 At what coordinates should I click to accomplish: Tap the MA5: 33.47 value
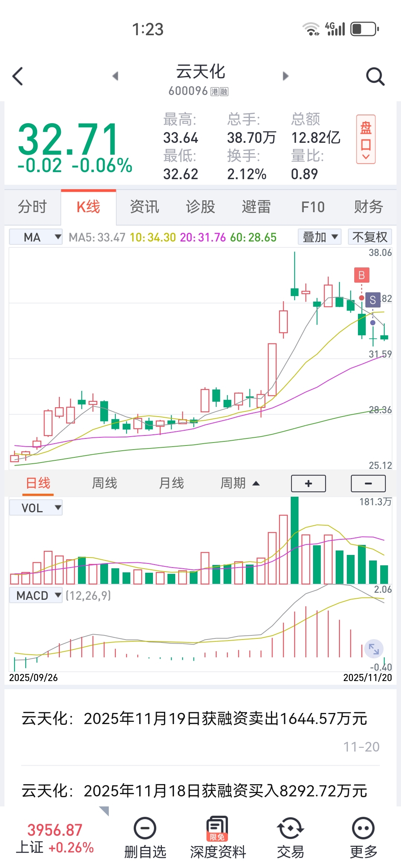(97, 237)
